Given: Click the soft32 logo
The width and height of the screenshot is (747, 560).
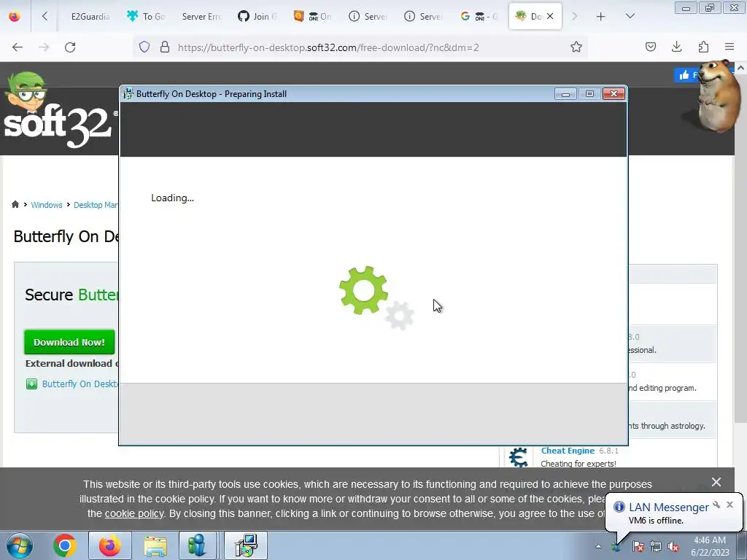Looking at the screenshot, I should coord(60,111).
